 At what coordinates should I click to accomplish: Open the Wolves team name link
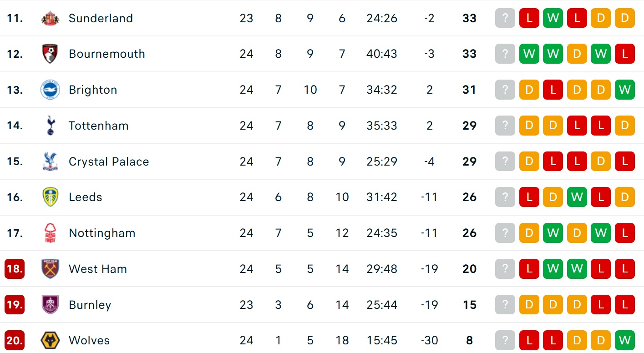[x=89, y=340]
